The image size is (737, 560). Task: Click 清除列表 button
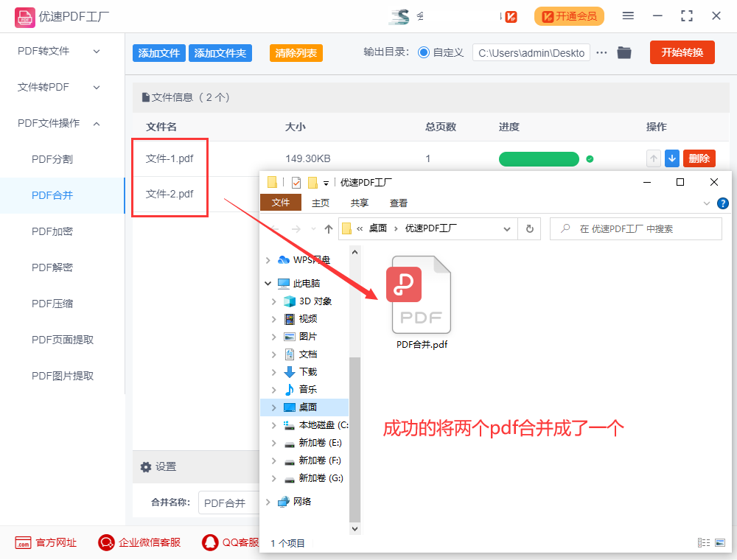pyautogui.click(x=296, y=53)
